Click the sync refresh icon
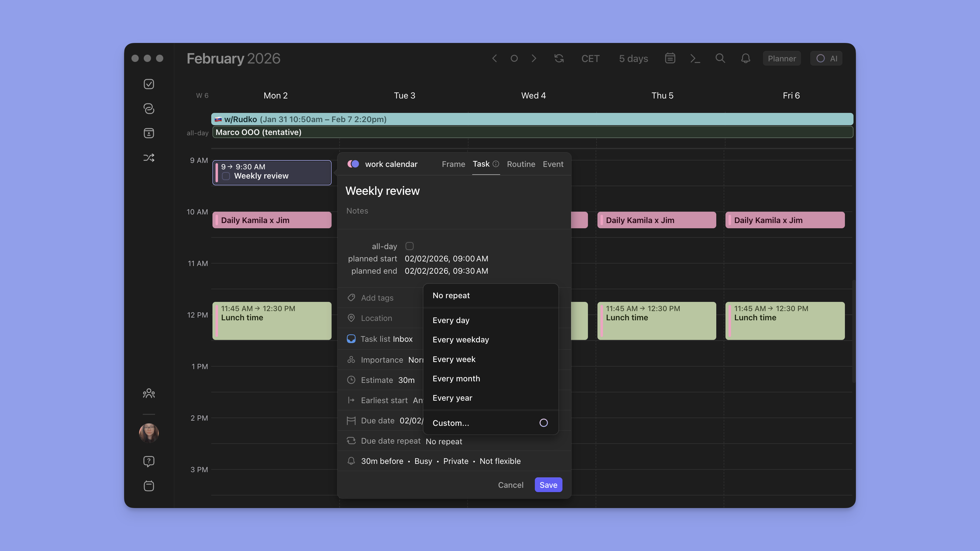Screen dimensions: 980x551 [x=559, y=58]
